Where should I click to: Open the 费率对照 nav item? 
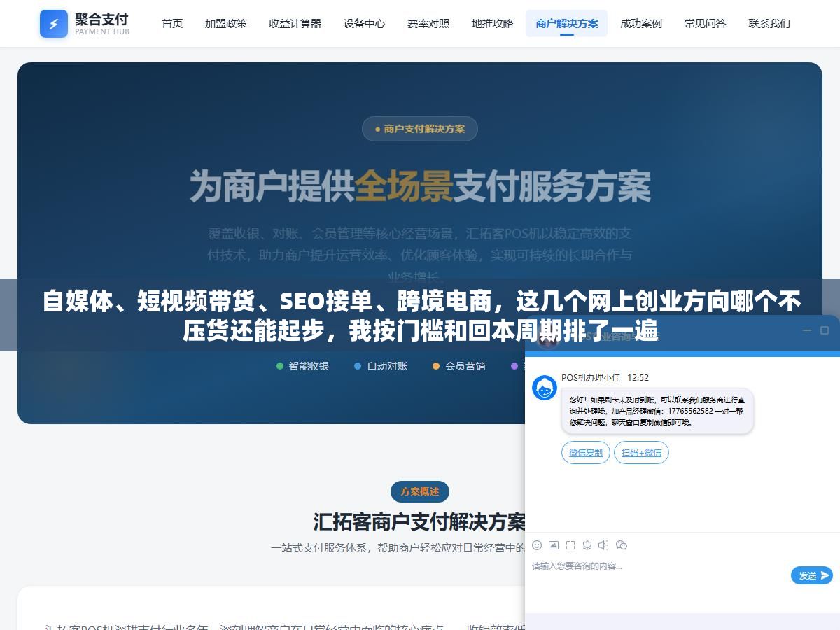428,23
